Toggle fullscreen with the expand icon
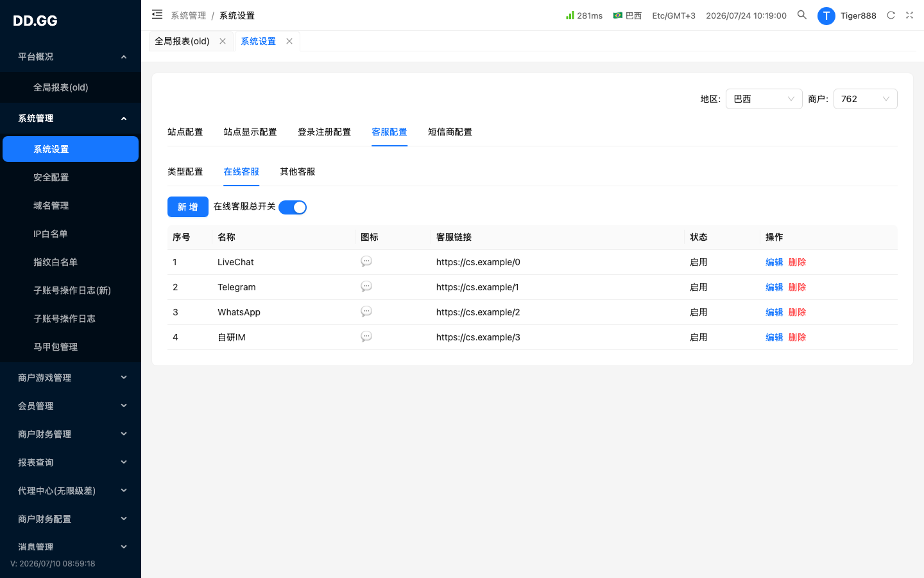Image resolution: width=924 pixels, height=578 pixels. (x=909, y=15)
